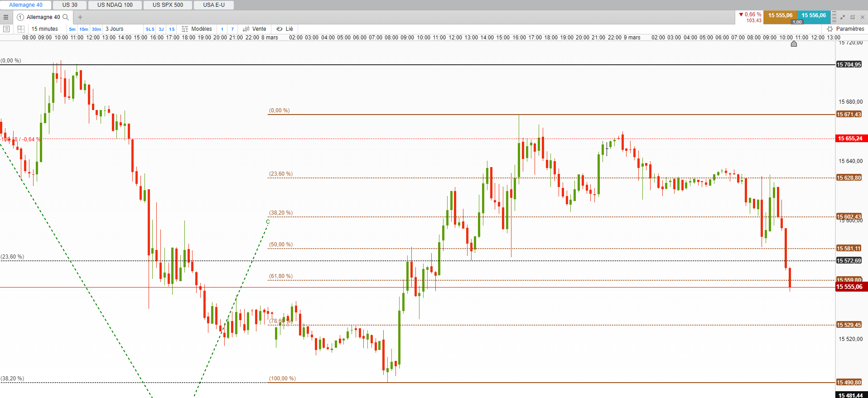868x398 pixels.
Task: Click the 15 704,95 price label
Action: (x=849, y=65)
